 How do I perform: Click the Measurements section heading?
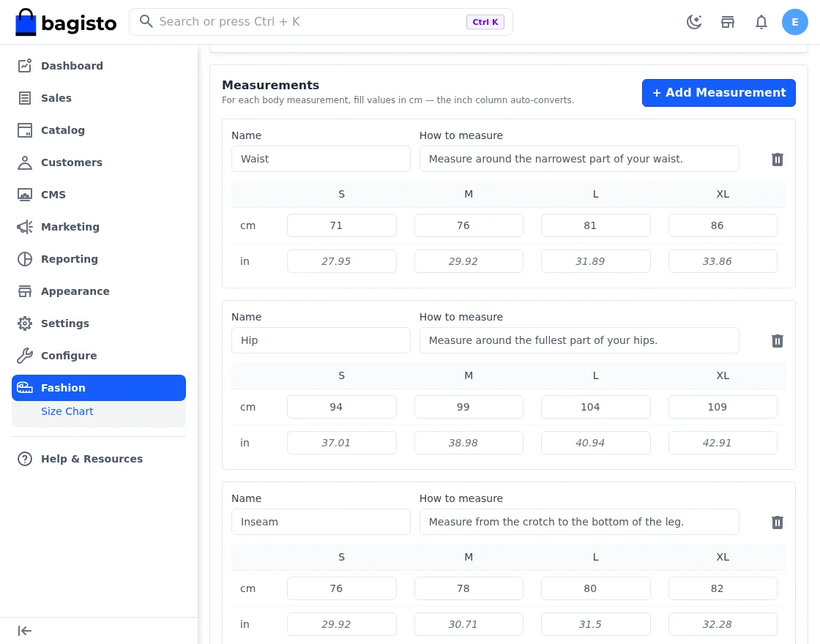[270, 85]
